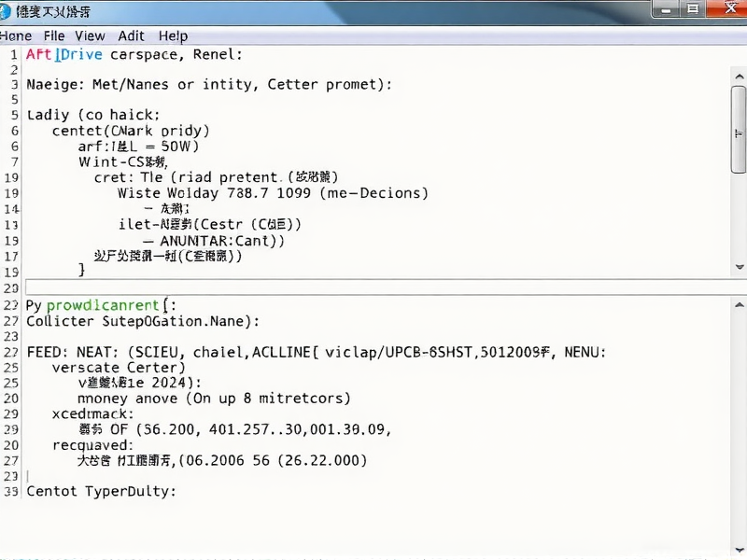Click the pane splitter bar between editors

pyautogui.click(x=373, y=287)
